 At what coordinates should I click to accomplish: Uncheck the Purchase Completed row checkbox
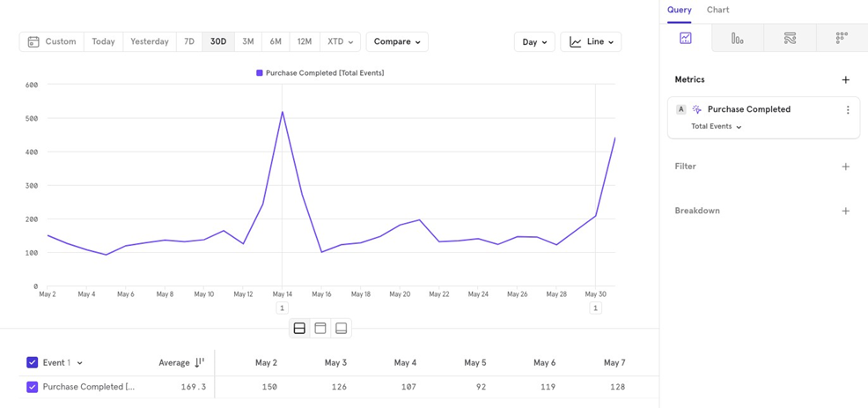(33, 387)
